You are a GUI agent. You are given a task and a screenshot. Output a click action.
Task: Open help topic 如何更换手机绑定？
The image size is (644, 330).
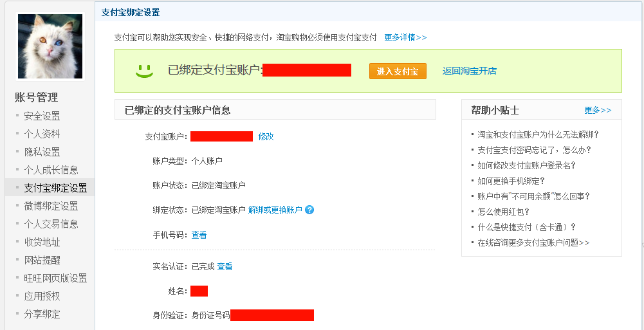click(511, 181)
